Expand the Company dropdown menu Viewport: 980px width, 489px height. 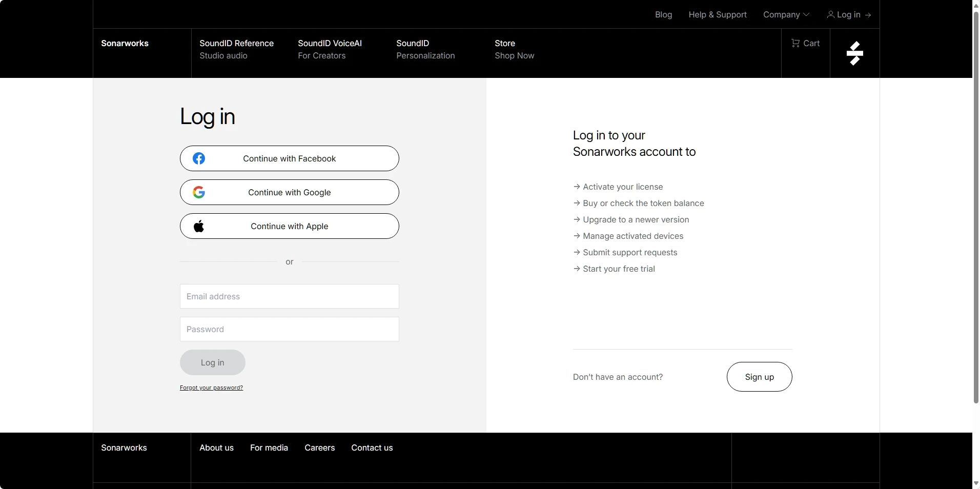(x=786, y=14)
